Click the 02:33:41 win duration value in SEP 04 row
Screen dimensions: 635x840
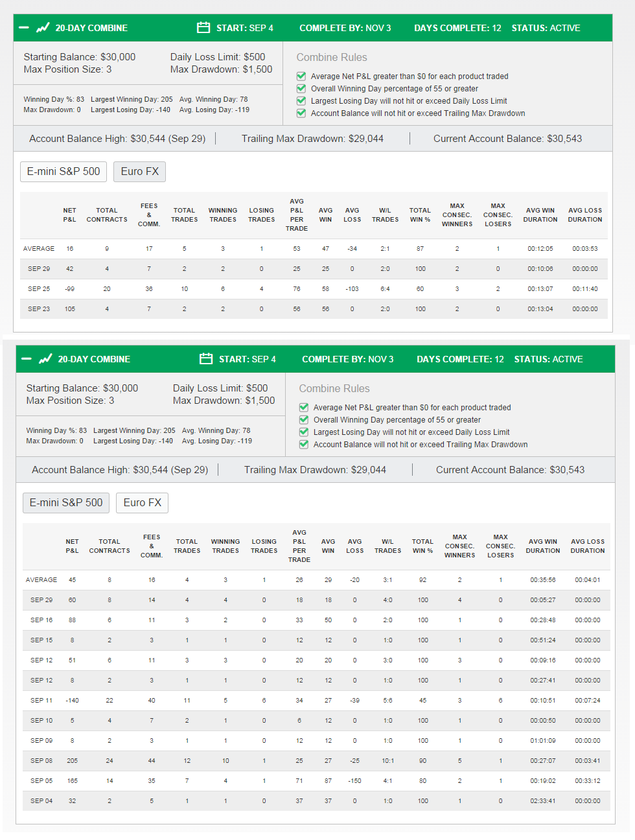[543, 801]
